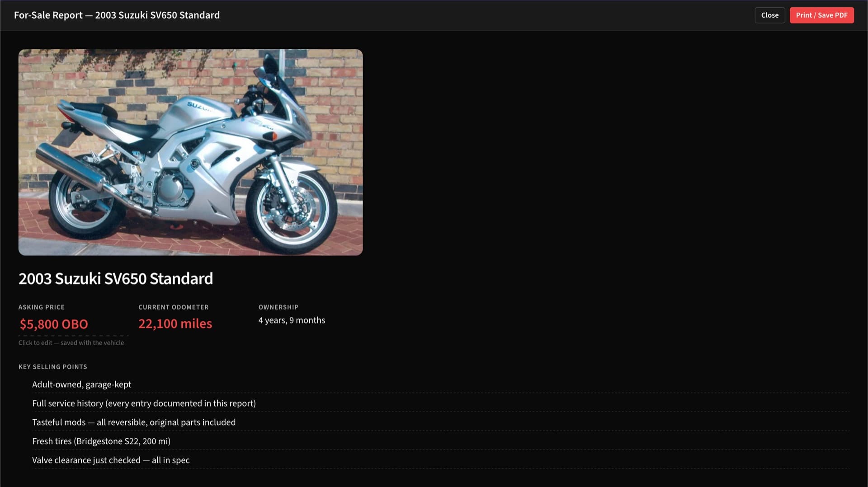
Task: Click the Ownership label
Action: [x=278, y=307]
